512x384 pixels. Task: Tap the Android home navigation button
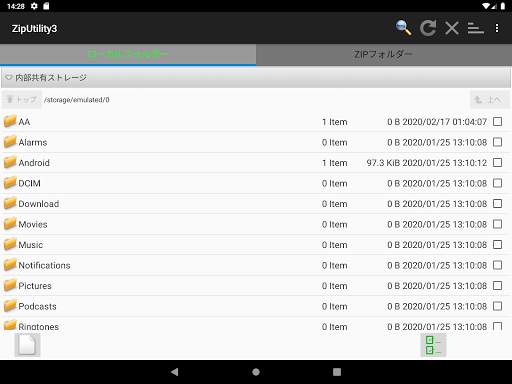(256, 372)
